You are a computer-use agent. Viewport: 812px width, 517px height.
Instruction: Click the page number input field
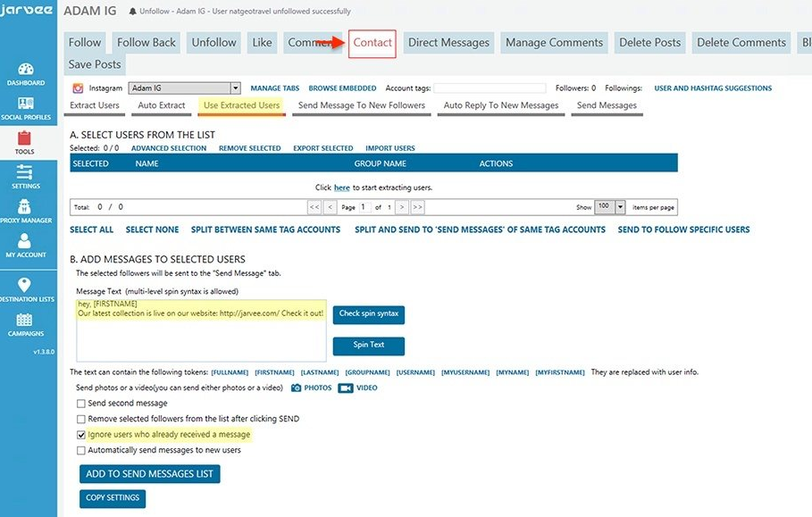(x=365, y=207)
